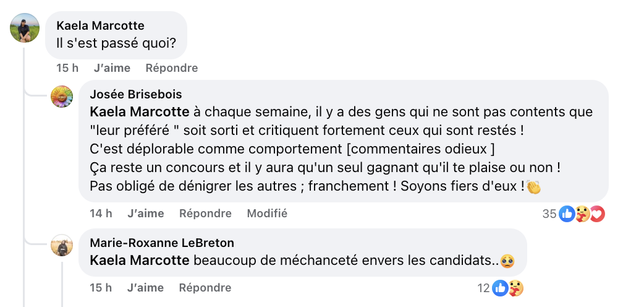Click Répondre under Marie-Roxanne's comment

click(205, 288)
